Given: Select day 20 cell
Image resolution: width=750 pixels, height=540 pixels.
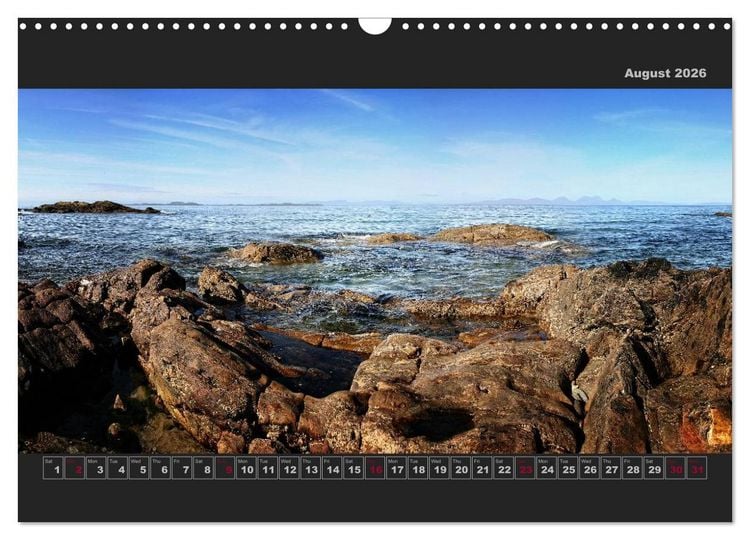Looking at the screenshot, I should [461, 468].
